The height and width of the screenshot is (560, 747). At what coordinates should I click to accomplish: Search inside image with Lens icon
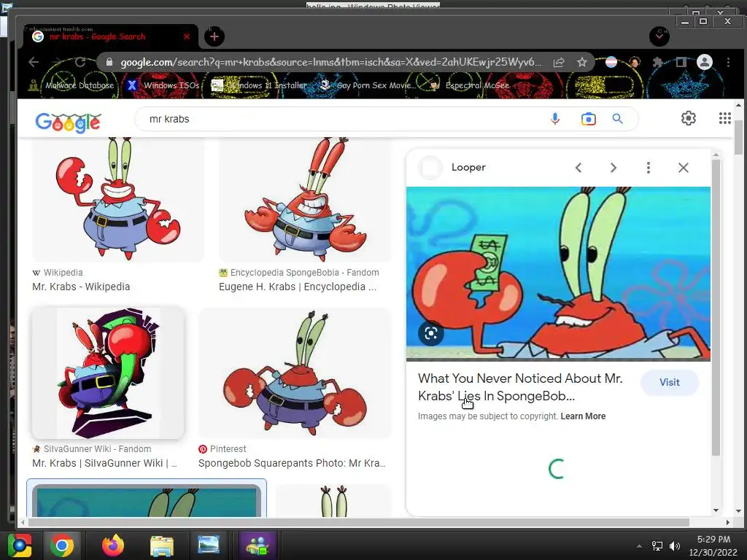pos(430,333)
